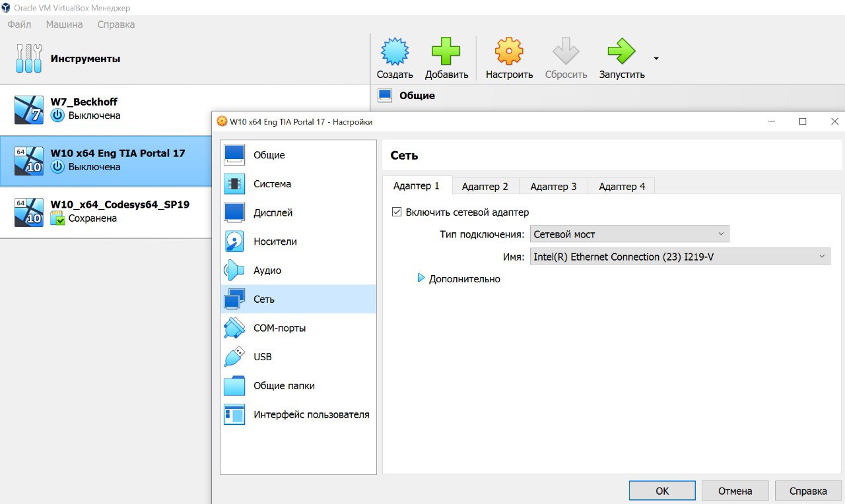Toggle Включить сетевой адаптер checkbox
The width and height of the screenshot is (845, 504).
click(397, 212)
